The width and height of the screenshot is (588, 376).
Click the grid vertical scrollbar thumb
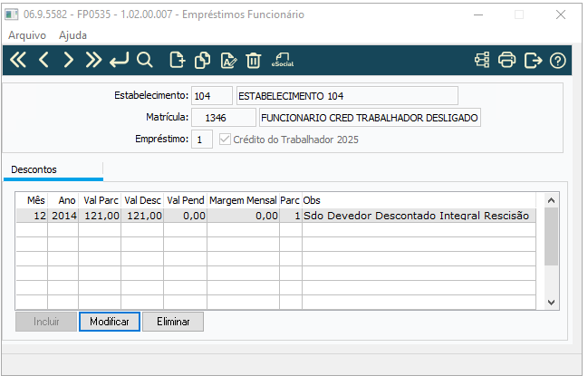551,236
